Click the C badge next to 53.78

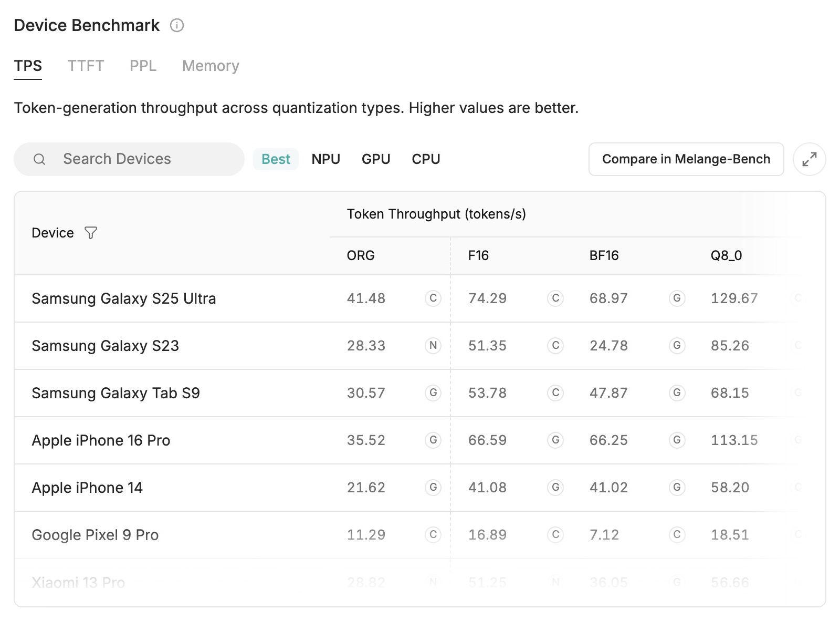click(555, 393)
